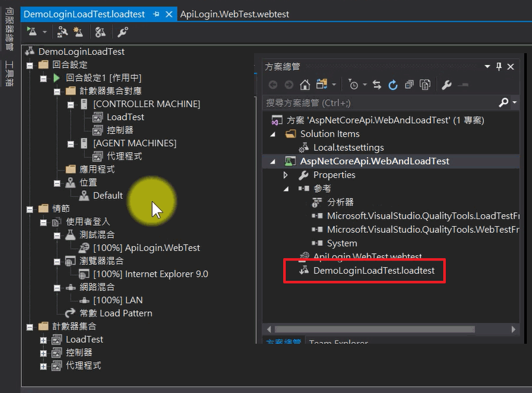532x393 pixels.
Task: Click the Properties wrench in Solution Explorer
Action: [x=446, y=84]
